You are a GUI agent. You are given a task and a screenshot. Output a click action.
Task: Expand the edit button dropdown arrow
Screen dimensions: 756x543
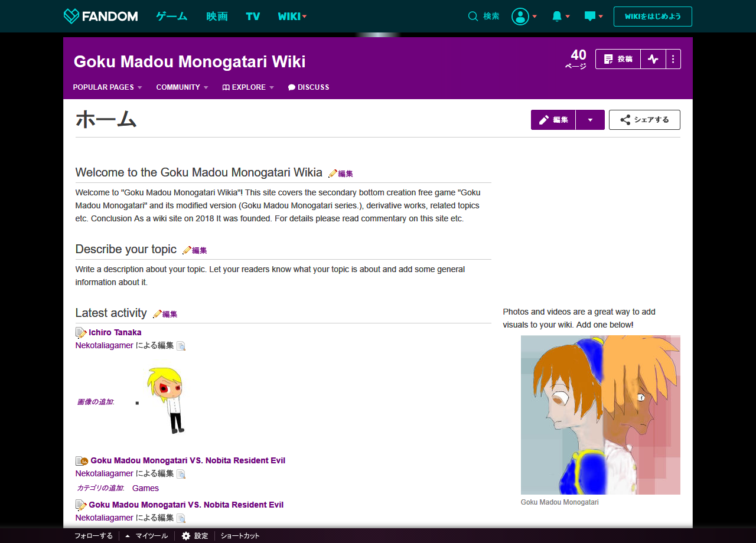[590, 120]
